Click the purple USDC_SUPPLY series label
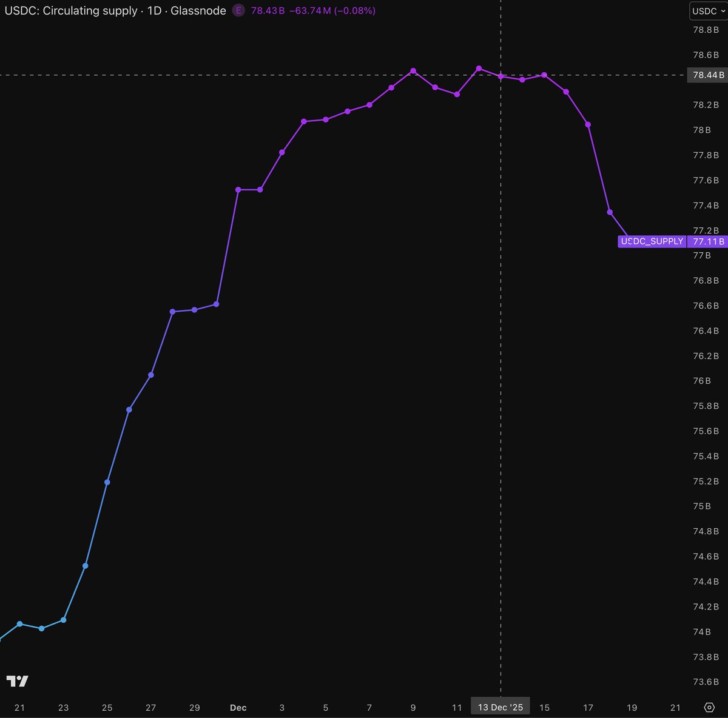Viewport: 728px width, 718px height. 652,241
